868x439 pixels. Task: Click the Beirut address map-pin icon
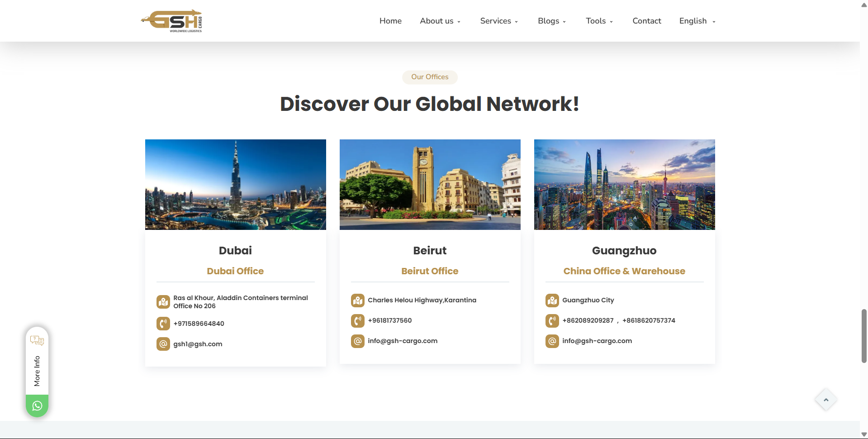coord(358,301)
